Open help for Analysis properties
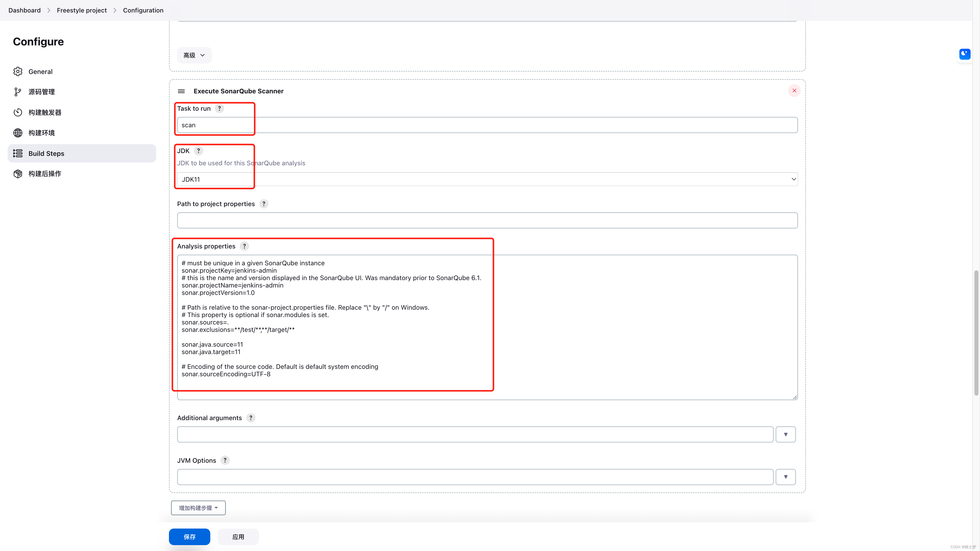 (245, 246)
